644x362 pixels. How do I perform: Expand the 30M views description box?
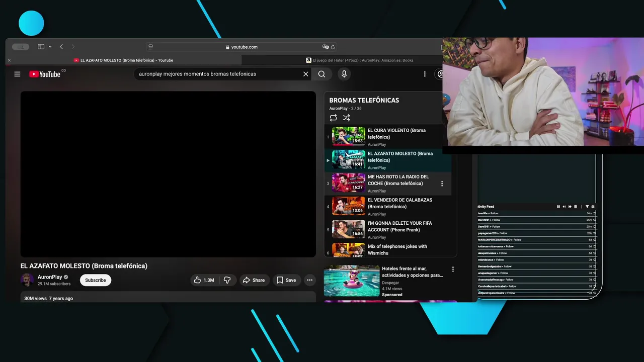pos(168,297)
